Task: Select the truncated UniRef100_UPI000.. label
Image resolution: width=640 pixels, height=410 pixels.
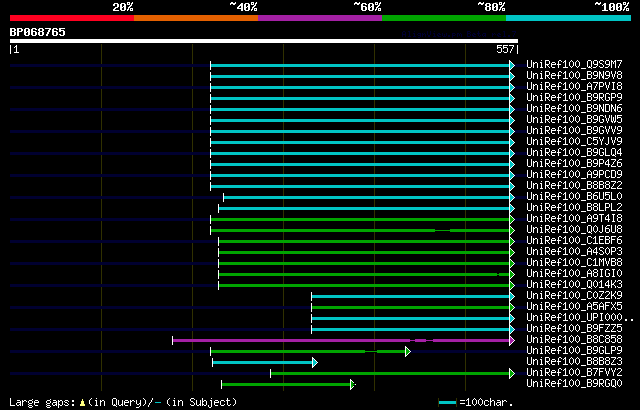Action: [x=580, y=318]
